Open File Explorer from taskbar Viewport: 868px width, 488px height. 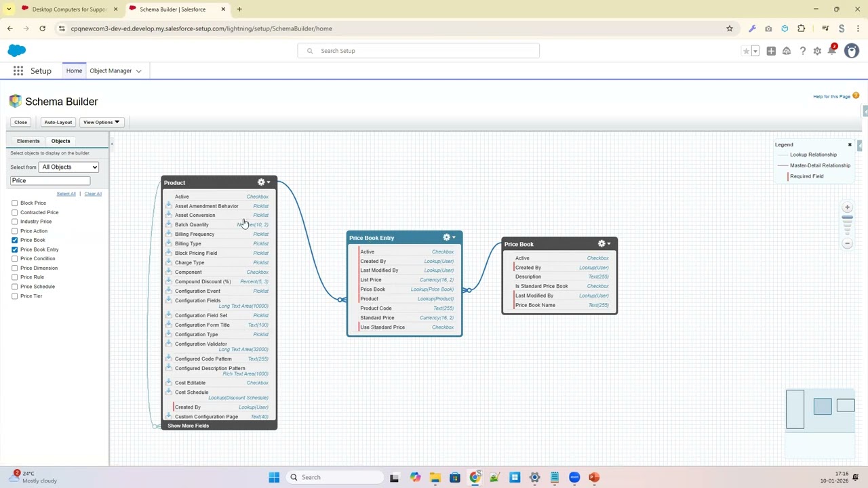pyautogui.click(x=435, y=477)
